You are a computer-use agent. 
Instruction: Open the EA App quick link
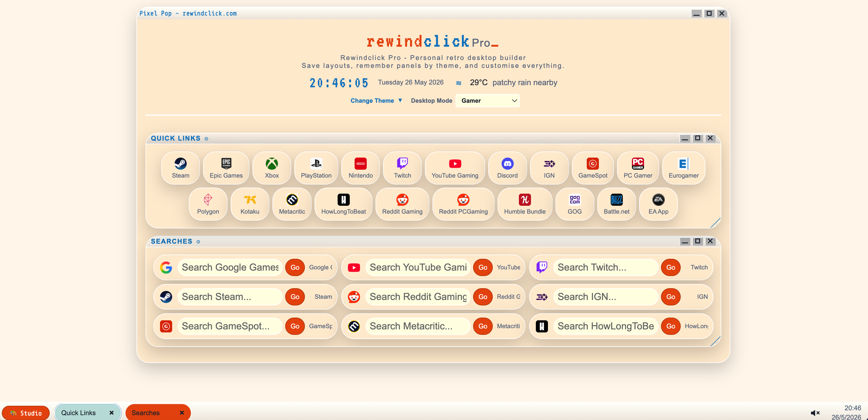pyautogui.click(x=658, y=204)
